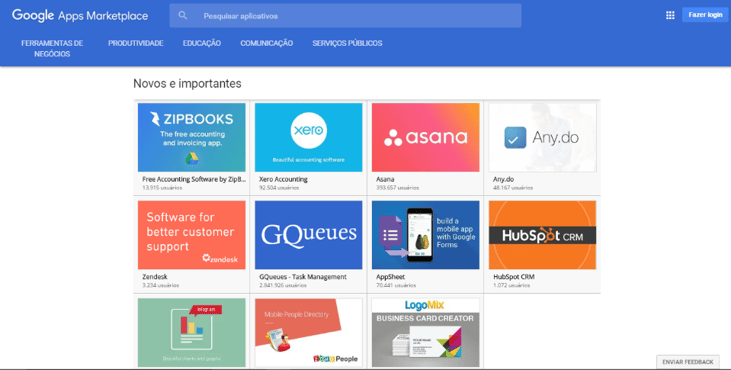Viewport: 731px width, 370px height.
Task: Select the Asana app image
Action: coord(426,137)
